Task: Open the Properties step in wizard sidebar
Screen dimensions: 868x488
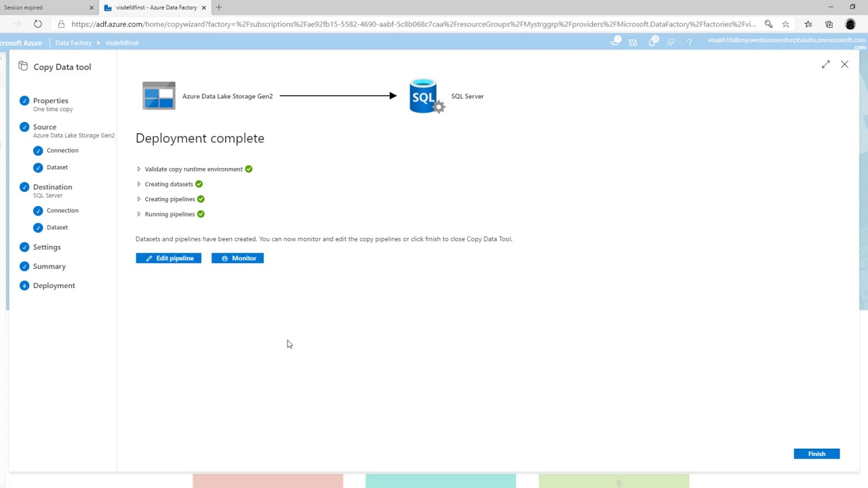Action: click(x=51, y=100)
